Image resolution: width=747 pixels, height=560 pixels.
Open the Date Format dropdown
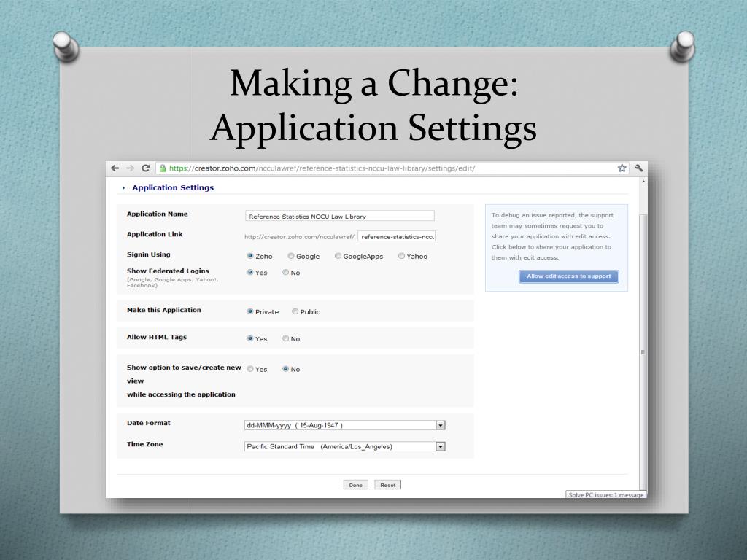coord(345,425)
